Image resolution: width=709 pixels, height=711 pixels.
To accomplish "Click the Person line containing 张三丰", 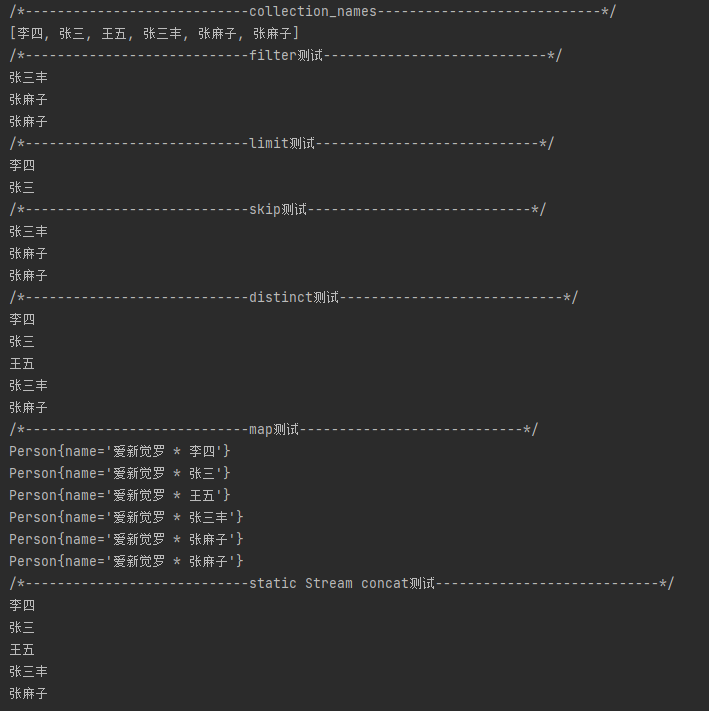I will [x=126, y=518].
